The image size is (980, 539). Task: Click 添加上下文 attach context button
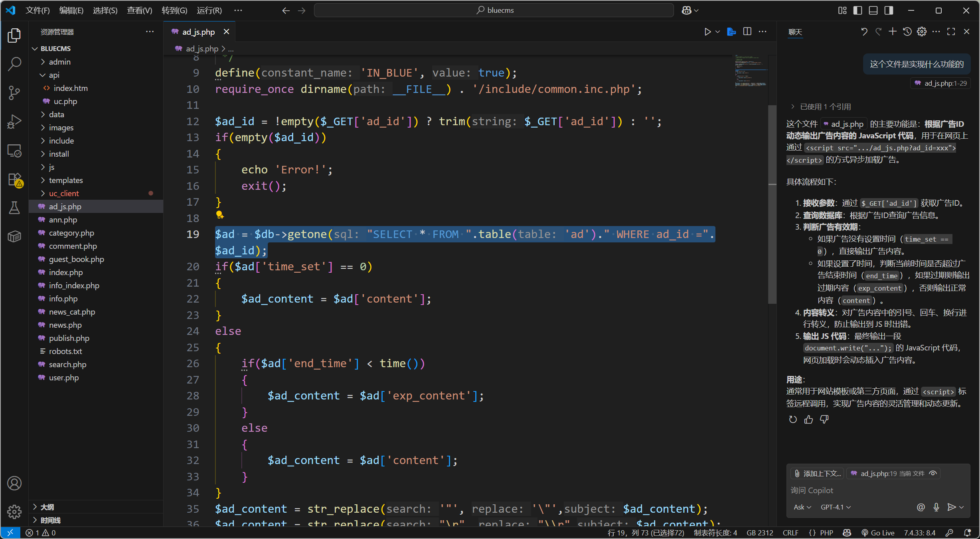(x=817, y=473)
